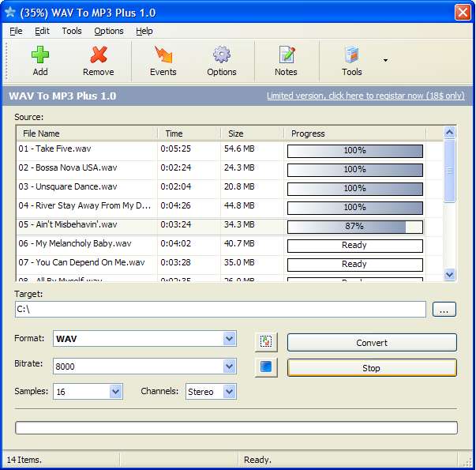Image resolution: width=476 pixels, height=470 pixels.
Task: Click the Tools toolbar icon
Action: [x=352, y=55]
